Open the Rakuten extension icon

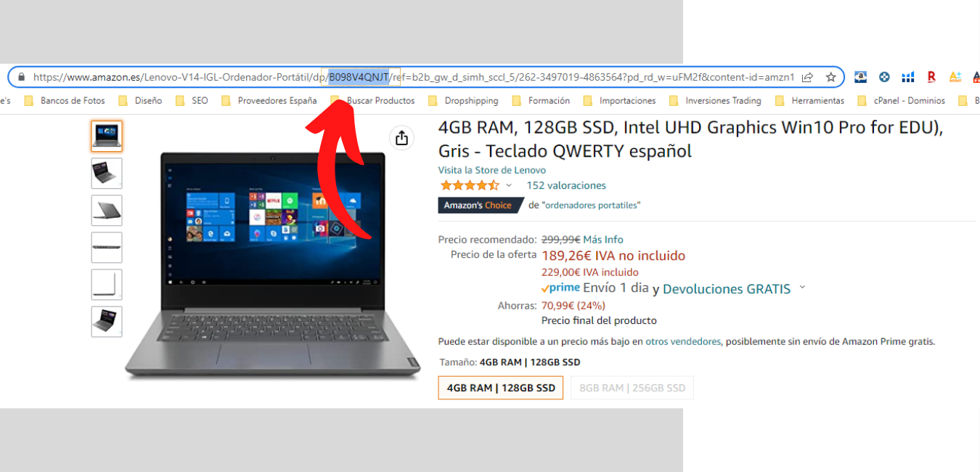931,77
